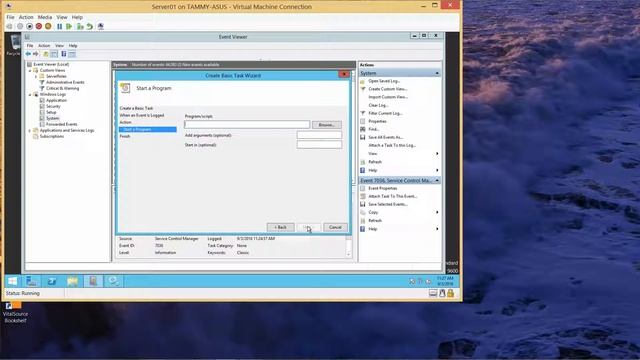Open the Help menu in Event Viewer
The image size is (640, 360).
[73, 46]
